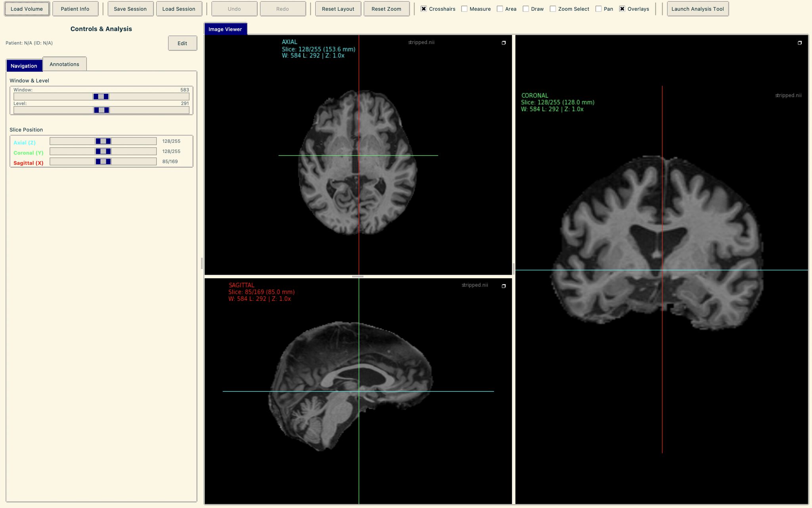Enable the Area tool checkbox
812x508 pixels.
pyautogui.click(x=500, y=9)
